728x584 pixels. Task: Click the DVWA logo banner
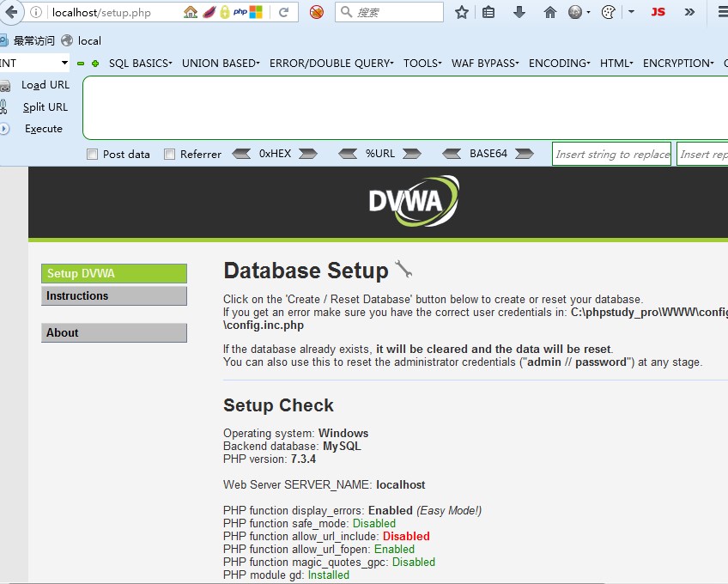(414, 201)
